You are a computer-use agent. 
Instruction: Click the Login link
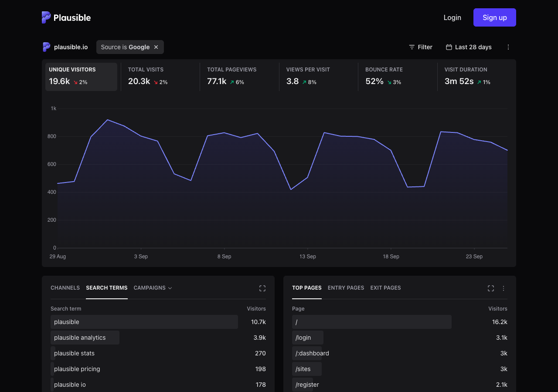point(452,17)
